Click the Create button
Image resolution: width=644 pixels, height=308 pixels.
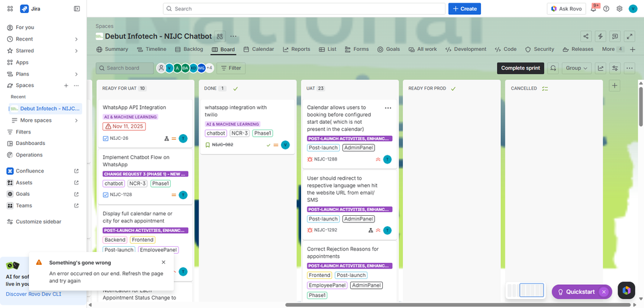(465, 8)
